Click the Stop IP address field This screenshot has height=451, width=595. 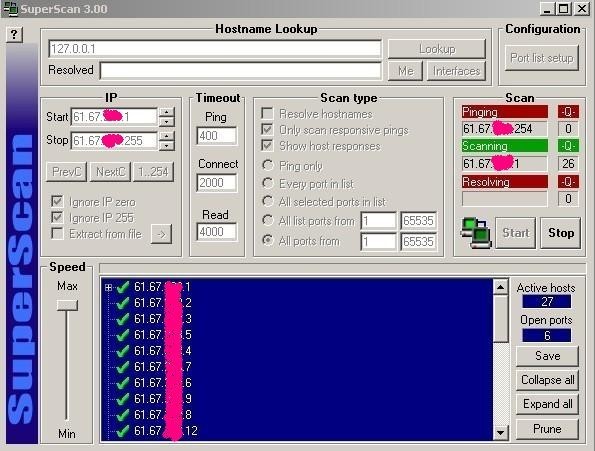click(114, 141)
